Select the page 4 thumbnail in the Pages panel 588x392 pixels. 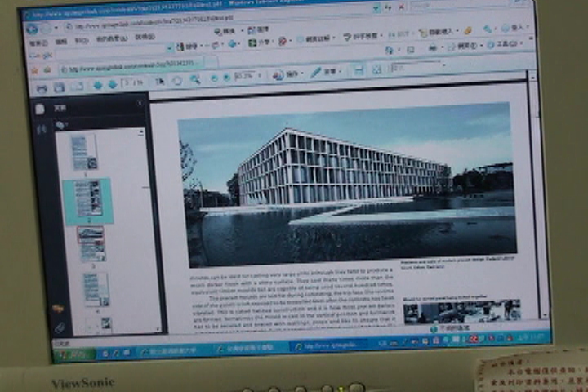[x=96, y=290]
